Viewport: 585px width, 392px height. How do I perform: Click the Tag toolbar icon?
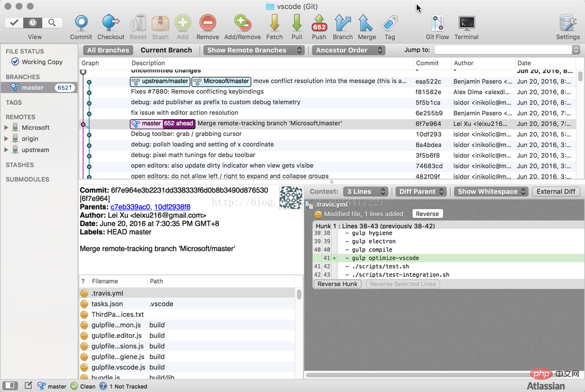click(389, 23)
